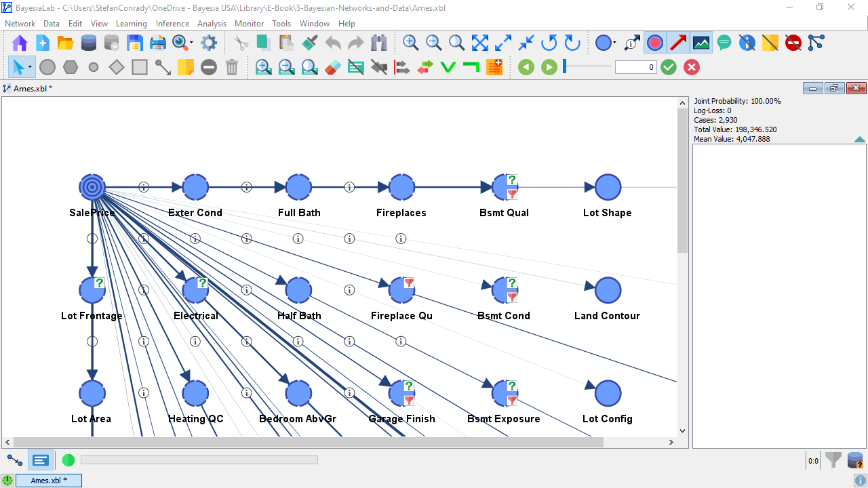Click the green paintbrush format icon
The width and height of the screenshot is (868, 488).
coord(310,43)
